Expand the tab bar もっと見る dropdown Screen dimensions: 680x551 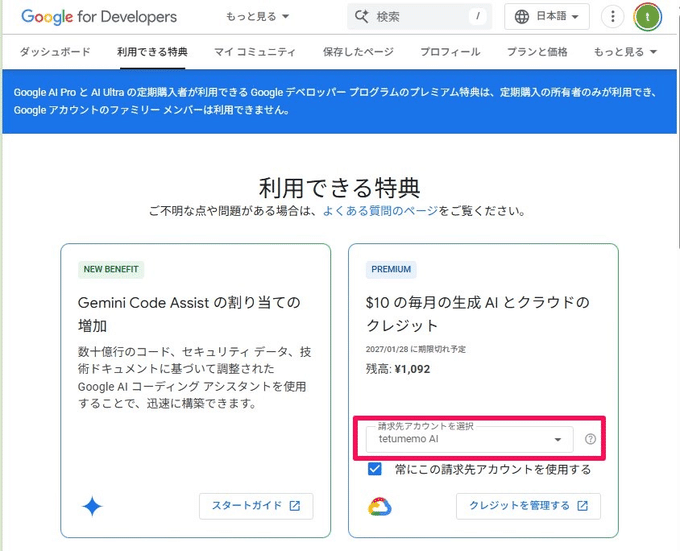click(625, 52)
